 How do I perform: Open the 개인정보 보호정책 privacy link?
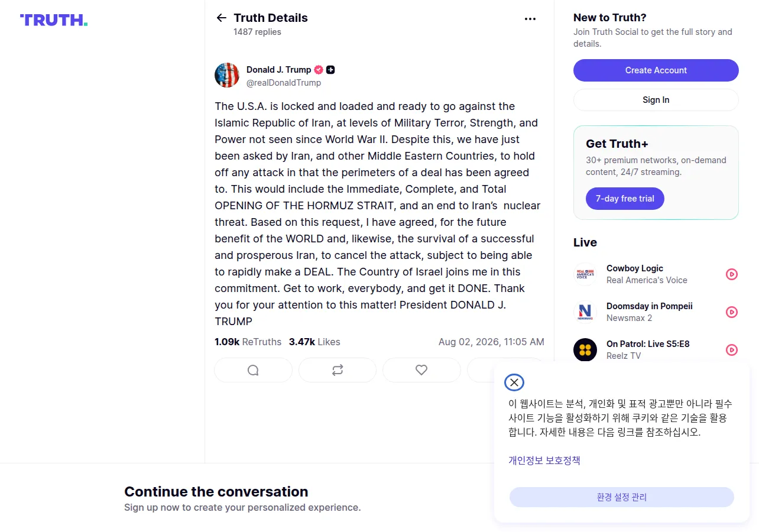coord(544,460)
